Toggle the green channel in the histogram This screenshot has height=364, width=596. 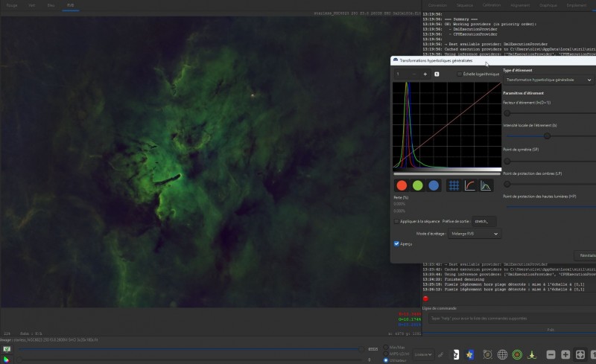417,185
